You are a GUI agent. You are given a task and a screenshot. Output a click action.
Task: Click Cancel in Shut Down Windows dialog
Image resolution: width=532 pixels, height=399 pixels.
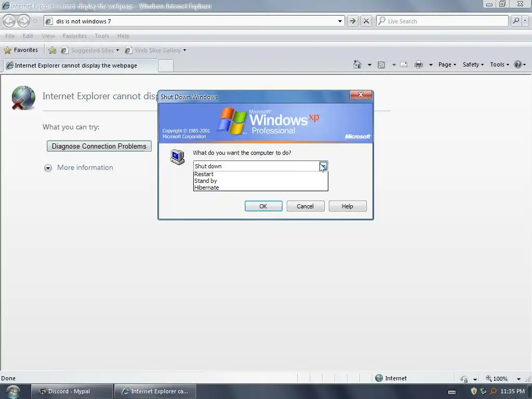[305, 206]
